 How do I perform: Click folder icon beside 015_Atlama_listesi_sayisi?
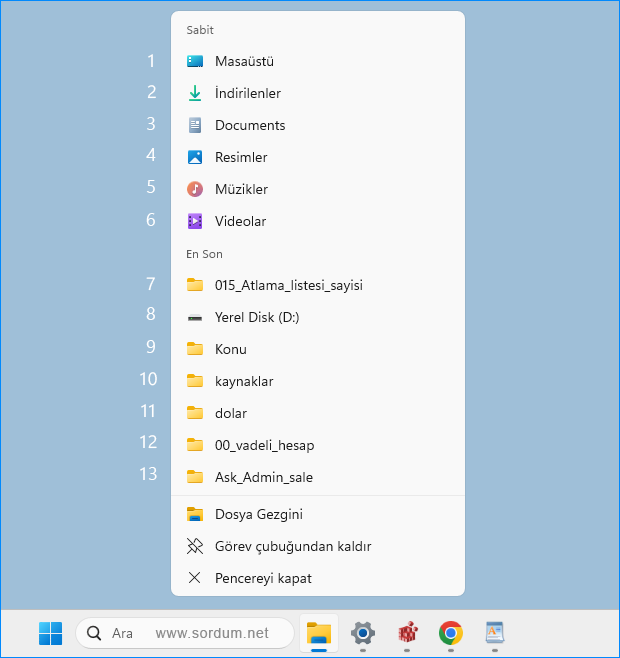(195, 285)
